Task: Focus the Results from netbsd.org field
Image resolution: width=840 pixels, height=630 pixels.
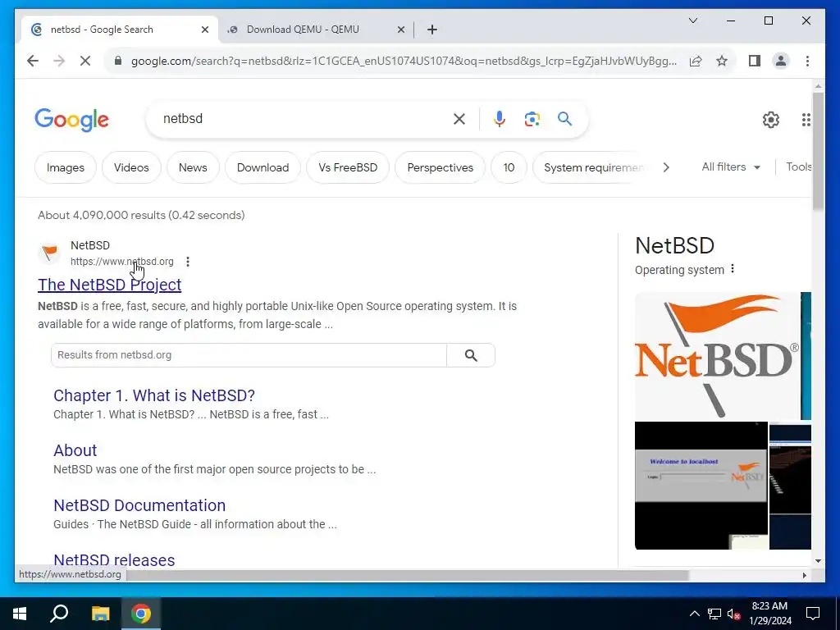Action: pyautogui.click(x=249, y=355)
